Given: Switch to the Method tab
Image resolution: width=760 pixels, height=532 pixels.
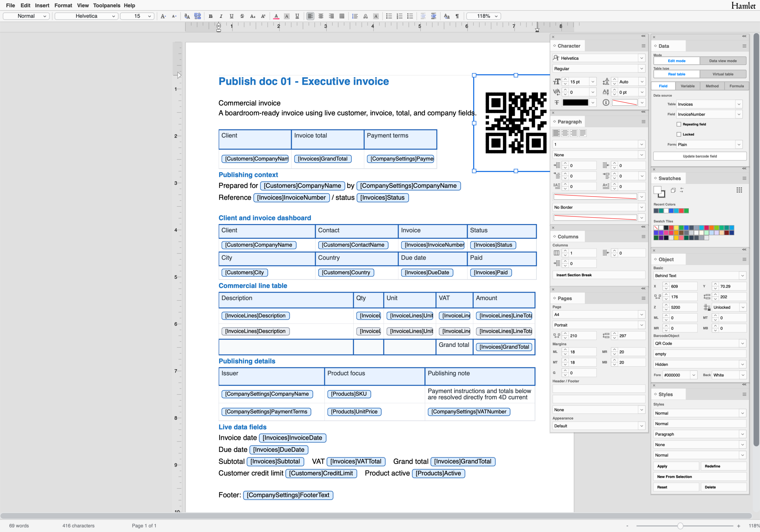Looking at the screenshot, I should [x=712, y=86].
